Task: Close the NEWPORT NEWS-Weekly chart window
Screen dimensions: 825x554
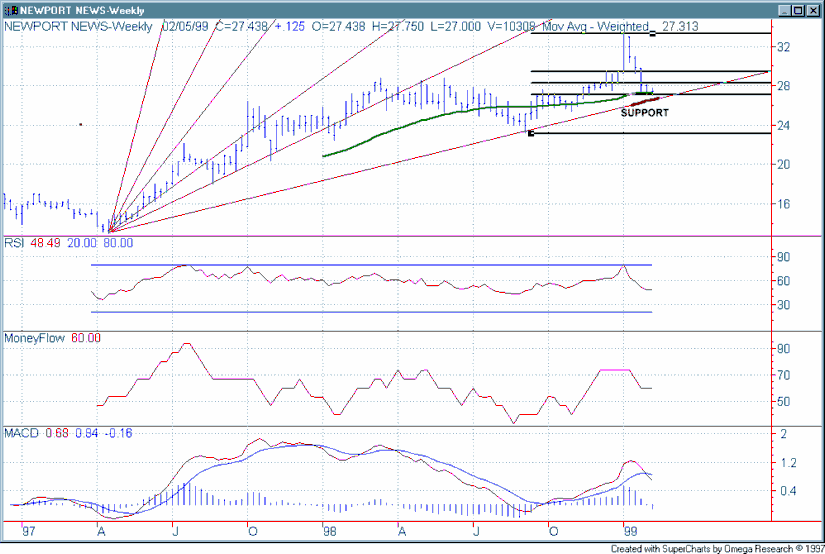Action: (813, 10)
